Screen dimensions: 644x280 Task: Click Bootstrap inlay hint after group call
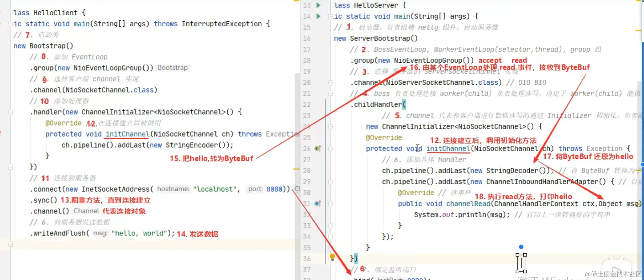[173, 68]
